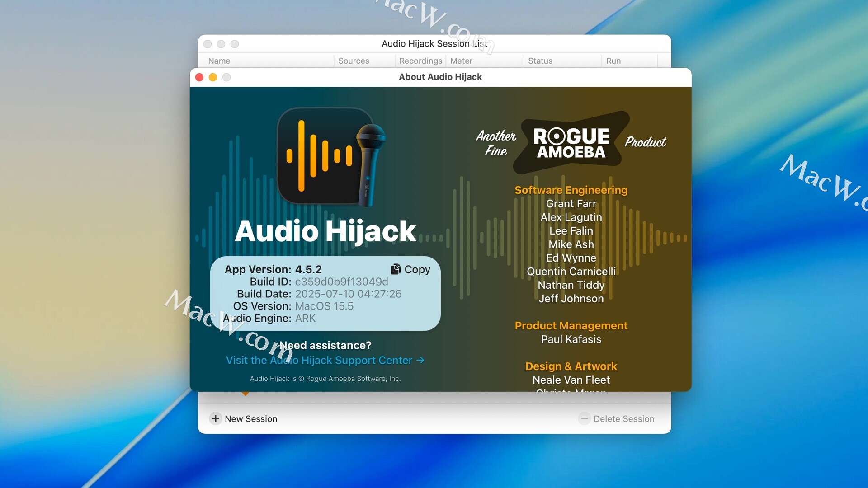Image resolution: width=868 pixels, height=488 pixels.
Task: Click the name Paul Kafasis
Action: tap(571, 339)
